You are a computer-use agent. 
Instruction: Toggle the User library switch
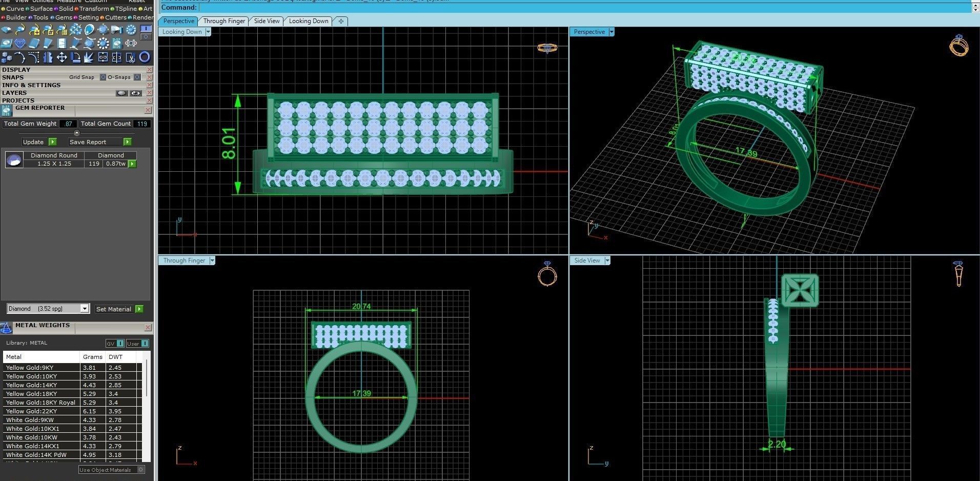[x=138, y=343]
